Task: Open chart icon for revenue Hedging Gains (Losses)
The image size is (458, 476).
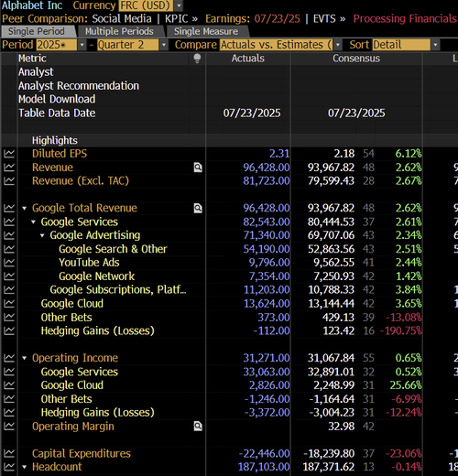Action: tap(9, 330)
